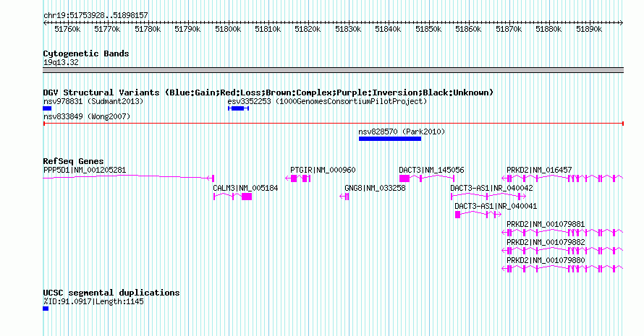Click the red nsv833849 Wong2007 loss line
The height and width of the screenshot is (336, 644).
click(334, 124)
